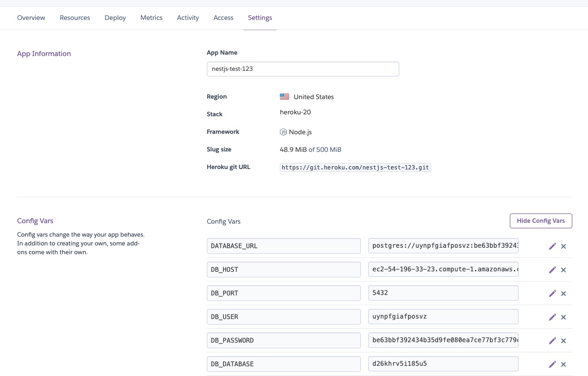
Task: Edit the DATABASE_URL config var pencil icon
Action: 552,246
